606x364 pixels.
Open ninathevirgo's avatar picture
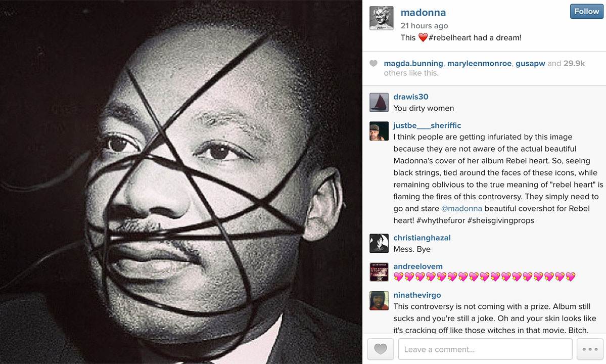click(x=379, y=301)
